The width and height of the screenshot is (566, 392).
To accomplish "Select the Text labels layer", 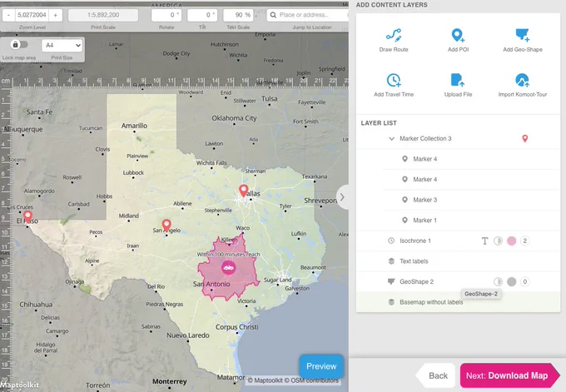I will pyautogui.click(x=458, y=261).
